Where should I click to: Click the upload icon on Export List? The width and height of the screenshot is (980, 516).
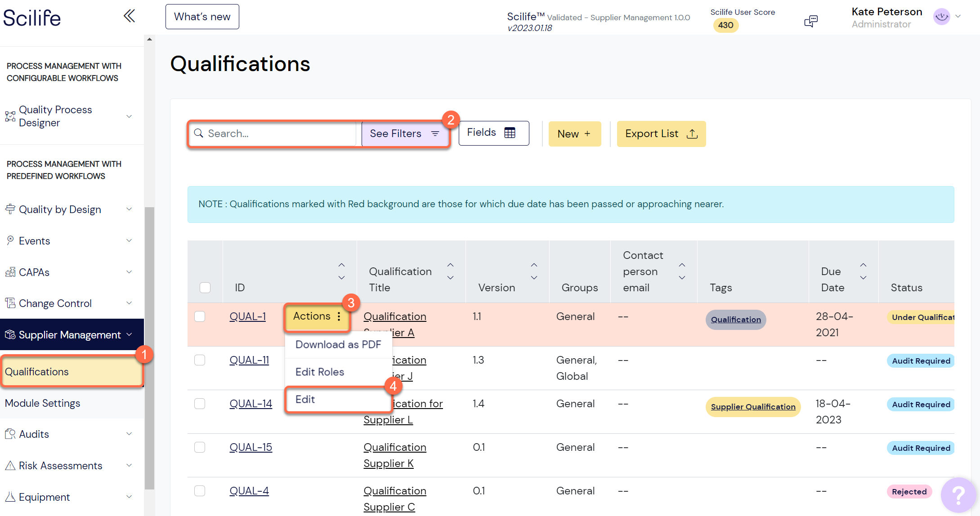coord(692,133)
